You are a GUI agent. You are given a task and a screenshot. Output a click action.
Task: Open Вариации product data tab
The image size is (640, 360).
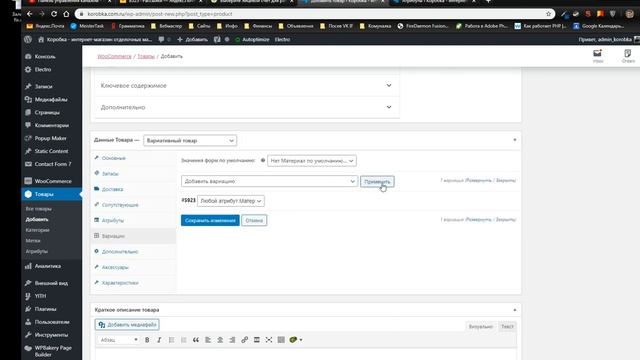coord(113,236)
